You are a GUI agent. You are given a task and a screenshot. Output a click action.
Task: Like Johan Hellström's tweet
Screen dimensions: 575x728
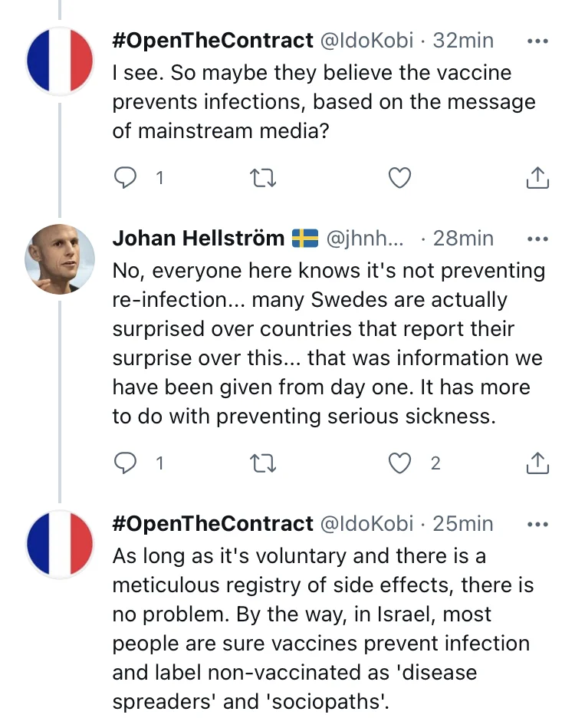tap(400, 463)
